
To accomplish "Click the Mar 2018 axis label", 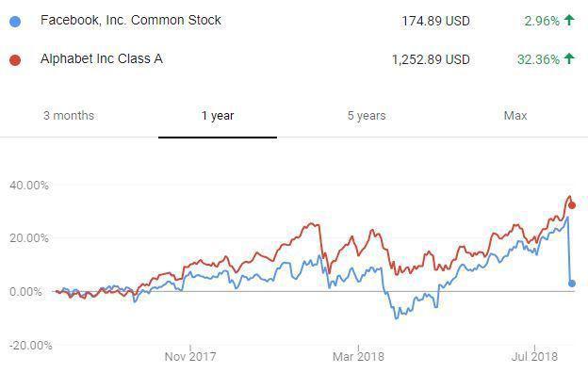I will pyautogui.click(x=358, y=356).
